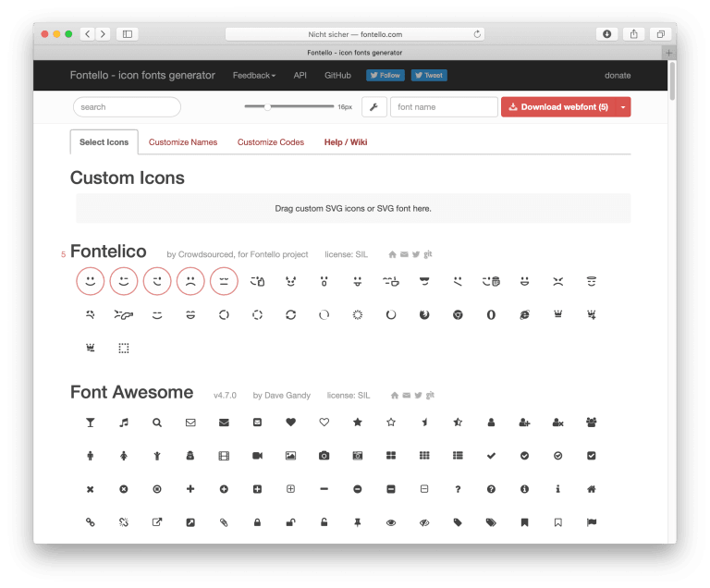Adjust the icon size slider handle
The width and height of the screenshot is (710, 588).
[x=267, y=107]
